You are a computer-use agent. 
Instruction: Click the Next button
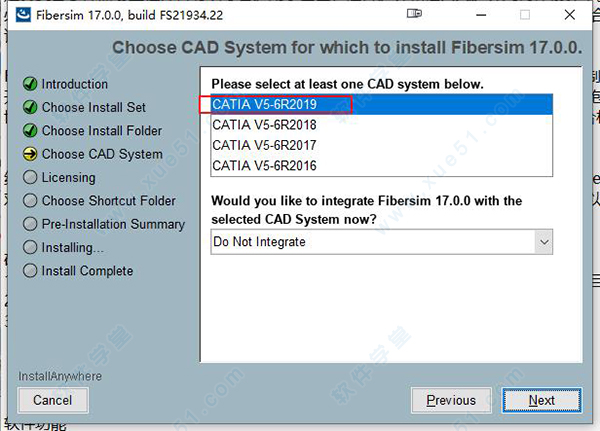(x=542, y=400)
